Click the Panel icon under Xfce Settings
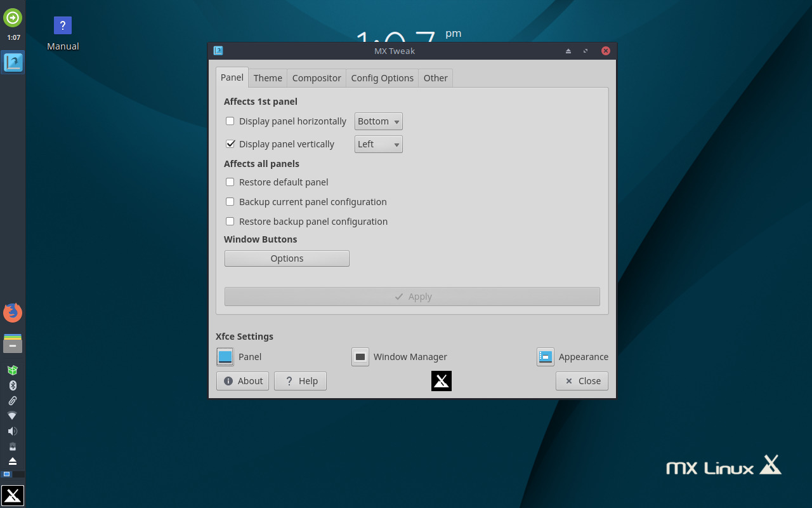Screen dimensions: 812x508 225,356
